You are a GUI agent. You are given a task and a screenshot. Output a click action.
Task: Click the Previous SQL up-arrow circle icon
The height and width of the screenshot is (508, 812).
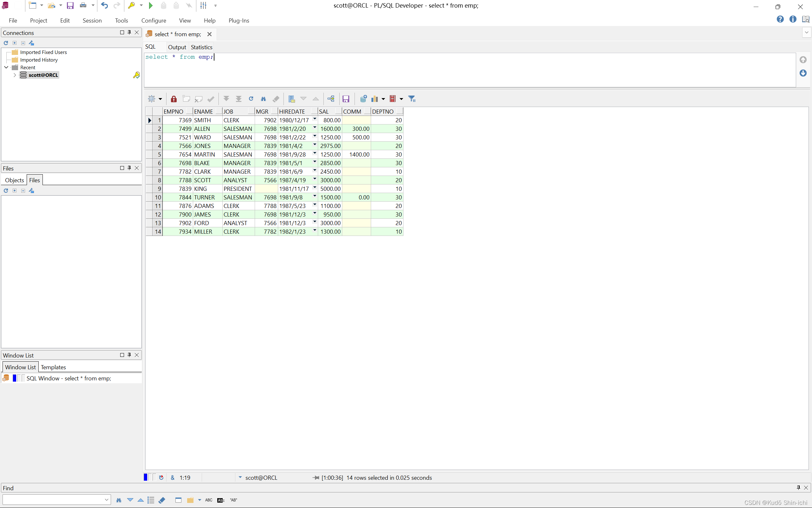(803, 60)
